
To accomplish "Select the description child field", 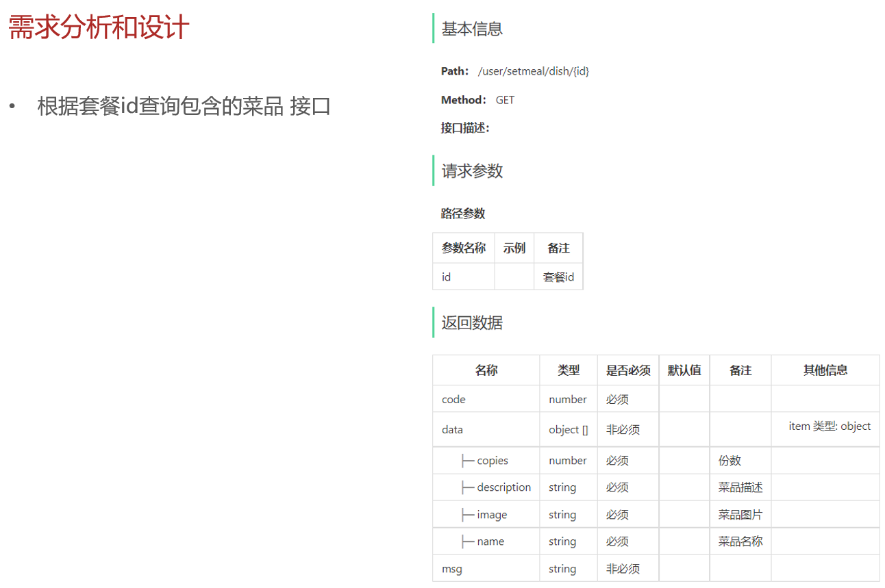I will (x=503, y=487).
